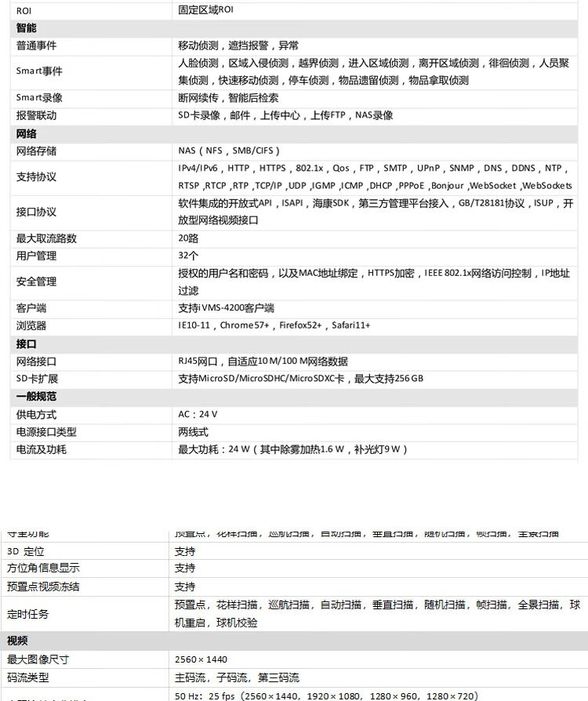Click the 用户管理 value 32个
The width and height of the screenshot is (588, 701).
[x=188, y=256]
